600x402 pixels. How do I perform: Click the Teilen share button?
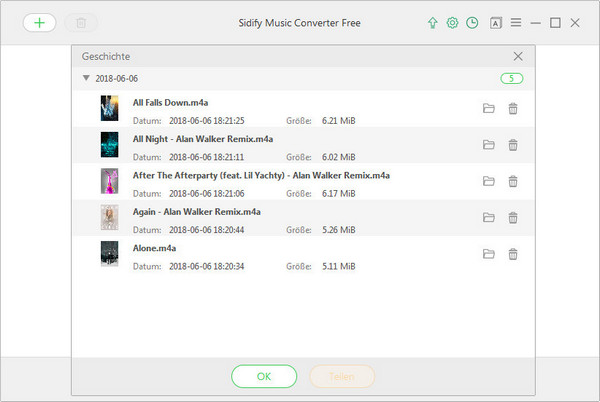pos(342,376)
